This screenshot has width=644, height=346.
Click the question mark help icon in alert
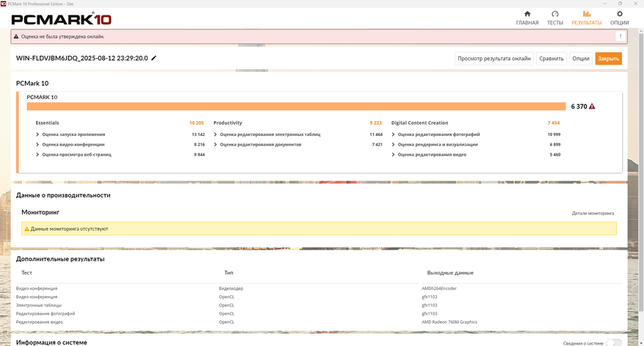pyautogui.click(x=621, y=37)
